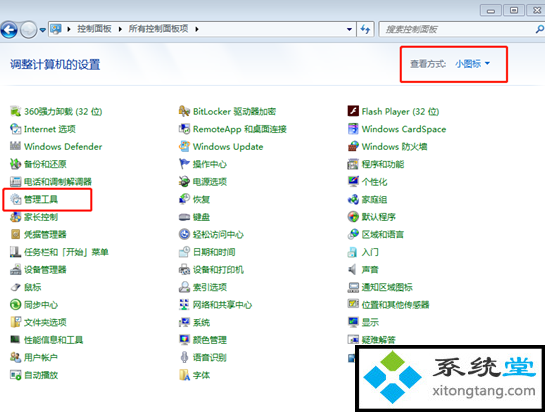Open the 网络和共享中心 icon
Screen dimensions: 545x412
pos(184,305)
